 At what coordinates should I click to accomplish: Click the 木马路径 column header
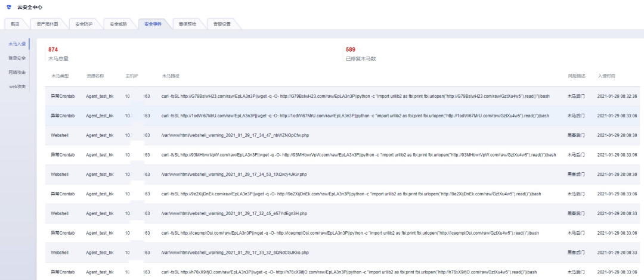coord(171,76)
